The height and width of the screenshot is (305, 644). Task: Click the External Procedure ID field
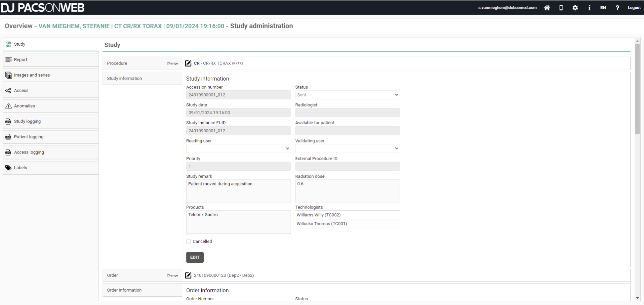pyautogui.click(x=348, y=166)
